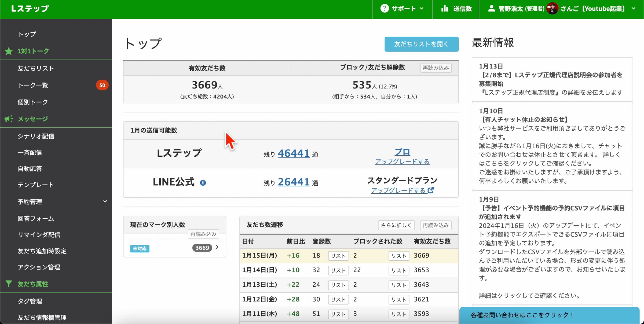Click ブロック リスト button for 1月12日

399,300
